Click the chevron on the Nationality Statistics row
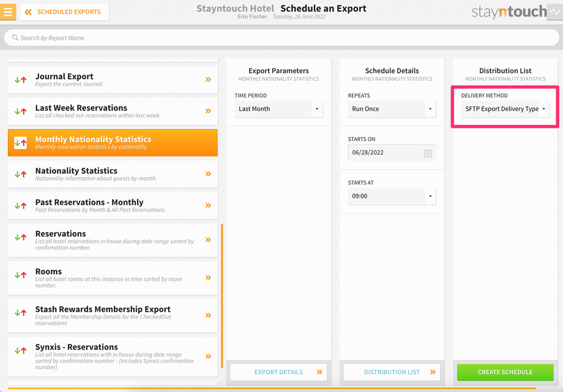 click(208, 174)
